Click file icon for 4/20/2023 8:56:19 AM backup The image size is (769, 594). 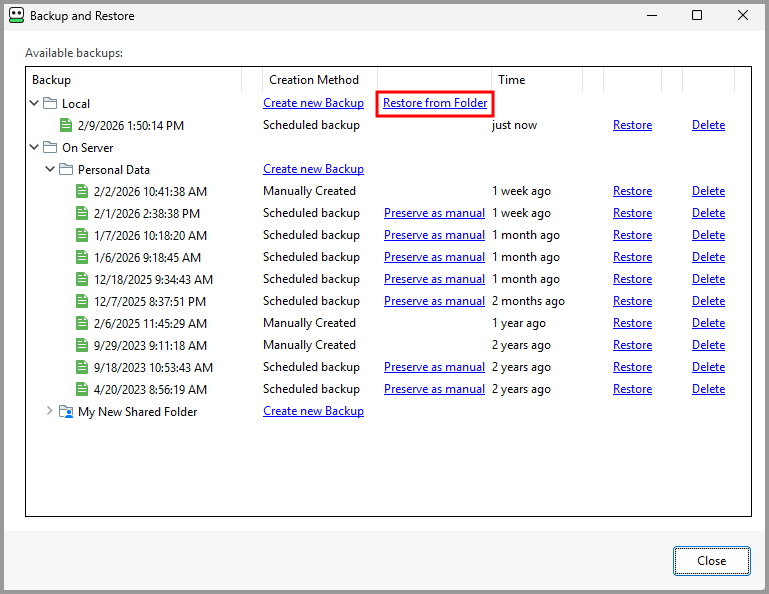pos(82,389)
